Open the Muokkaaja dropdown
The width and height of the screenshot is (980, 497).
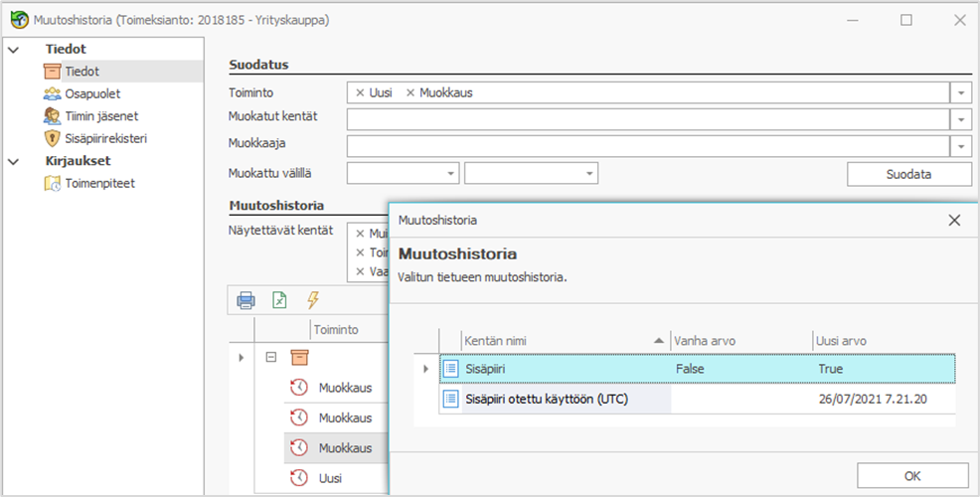tap(961, 146)
